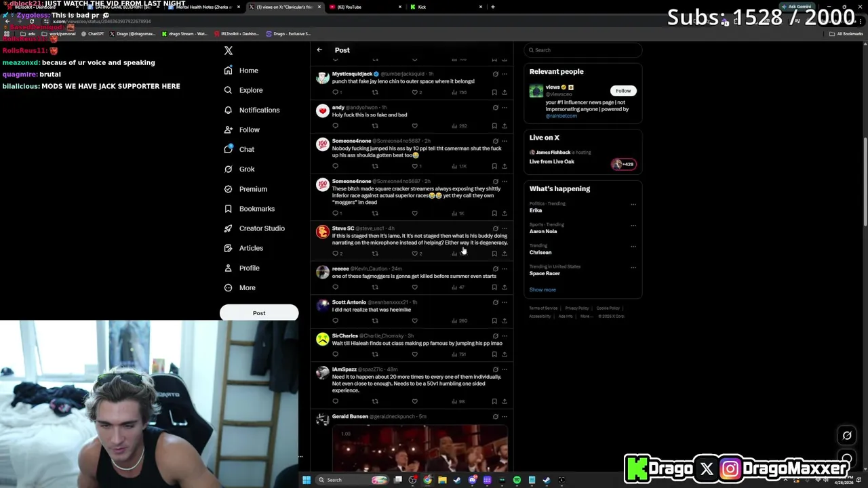The width and height of the screenshot is (868, 488).
Task: Open more options for Chrisean trend
Action: point(633,246)
